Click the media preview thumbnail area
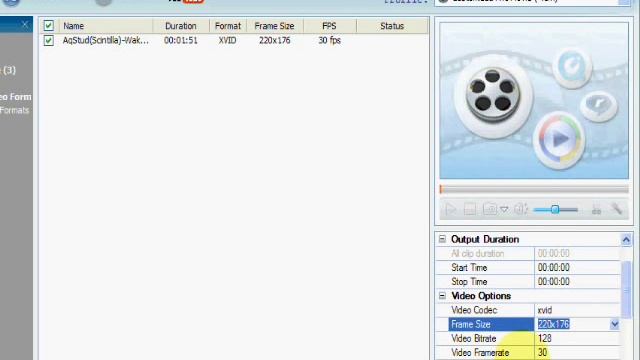Viewport: 640px width, 360px height. (534, 101)
